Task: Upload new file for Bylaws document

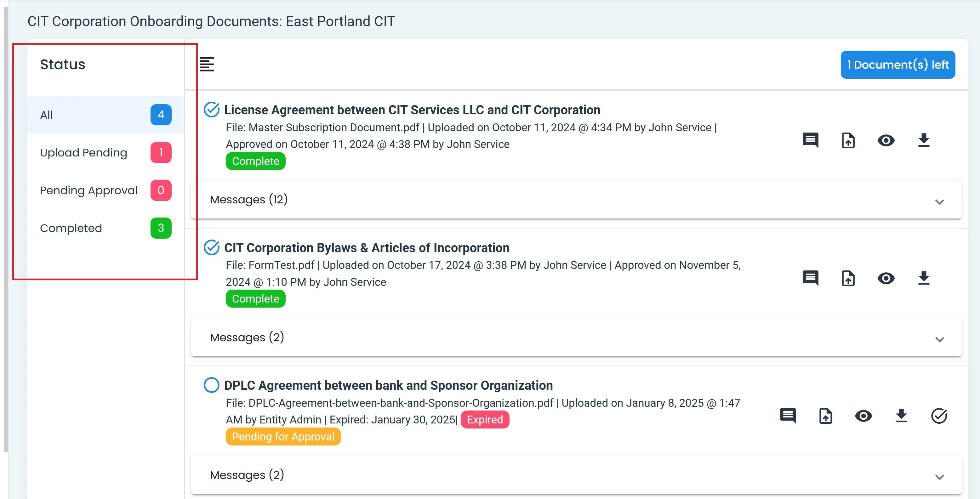Action: [x=848, y=278]
